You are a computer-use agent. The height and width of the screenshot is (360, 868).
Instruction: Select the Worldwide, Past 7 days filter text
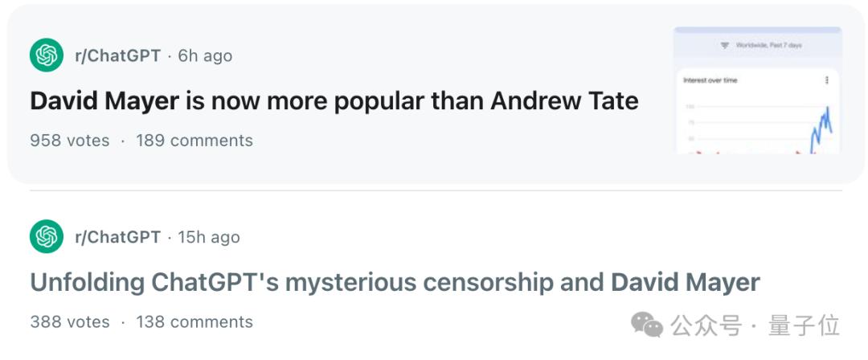coord(768,46)
